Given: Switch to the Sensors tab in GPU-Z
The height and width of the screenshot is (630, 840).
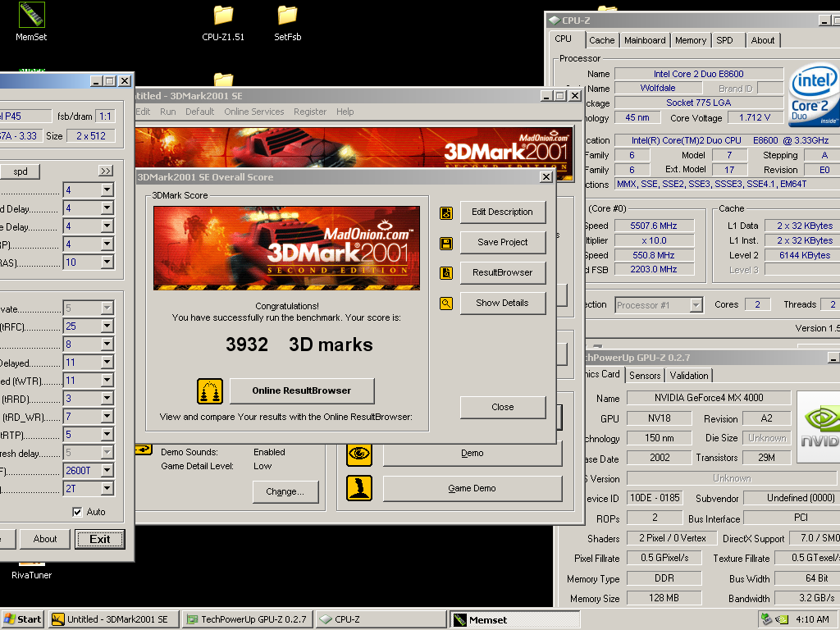Looking at the screenshot, I should pyautogui.click(x=645, y=376).
